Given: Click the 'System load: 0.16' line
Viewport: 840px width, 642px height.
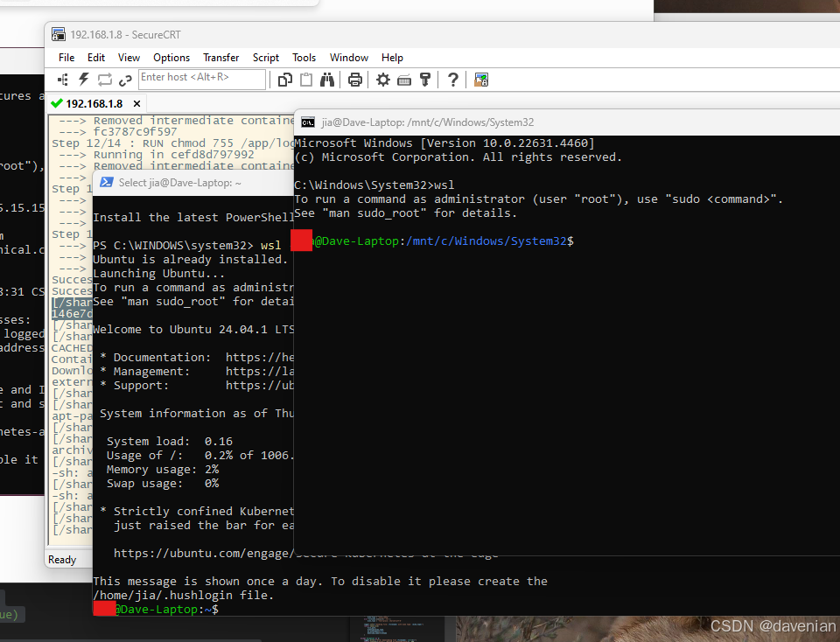Looking at the screenshot, I should pyautogui.click(x=169, y=441).
